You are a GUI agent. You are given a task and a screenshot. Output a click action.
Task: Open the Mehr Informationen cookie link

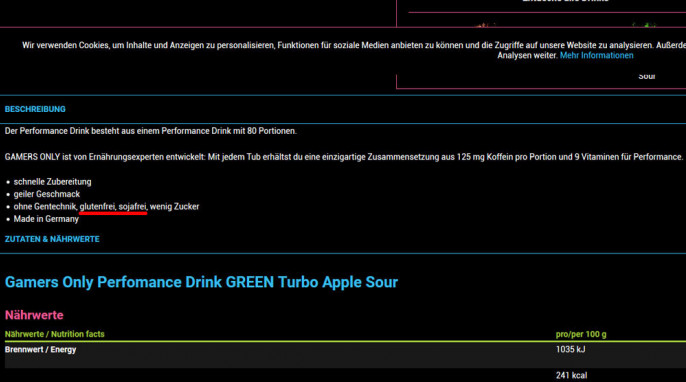[596, 56]
